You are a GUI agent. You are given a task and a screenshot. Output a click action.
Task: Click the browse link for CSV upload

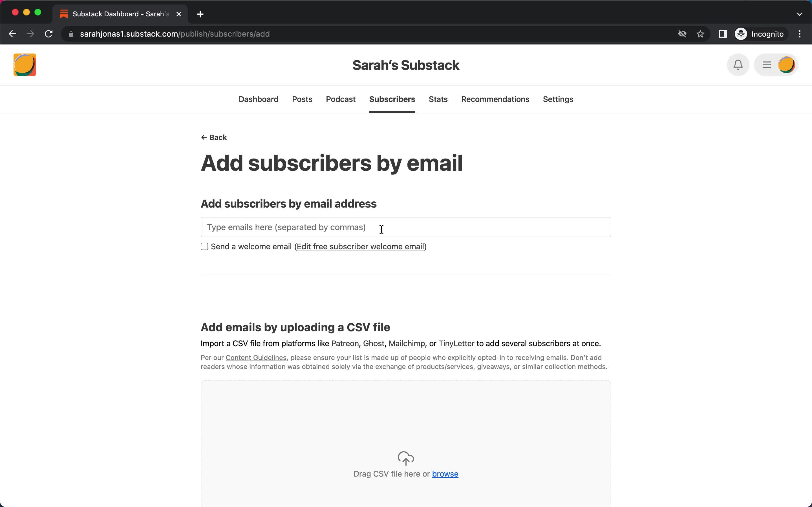(x=445, y=474)
